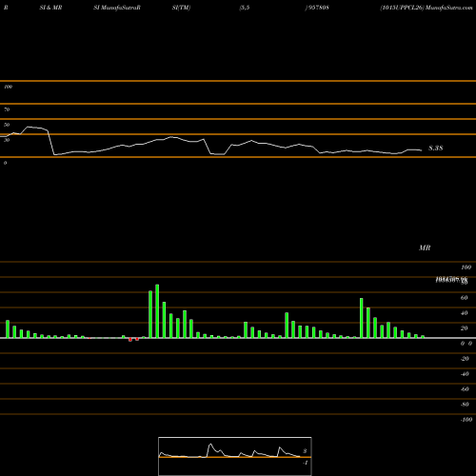The width and height of the screenshot is (476, 476).
Task: Click the '40' label on MR axis
Action: (x=464, y=313)
